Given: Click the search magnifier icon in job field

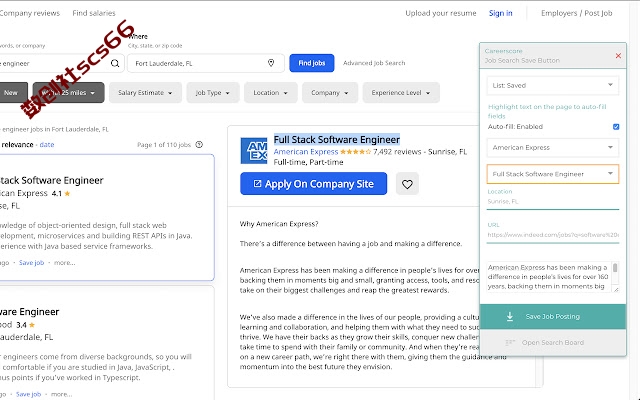Looking at the screenshot, I should tap(115, 63).
